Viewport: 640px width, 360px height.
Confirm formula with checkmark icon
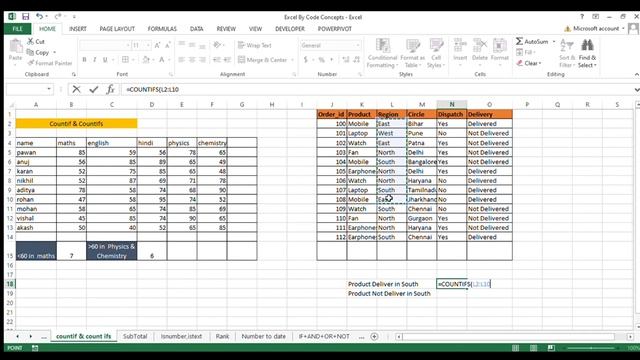pyautogui.click(x=93, y=89)
